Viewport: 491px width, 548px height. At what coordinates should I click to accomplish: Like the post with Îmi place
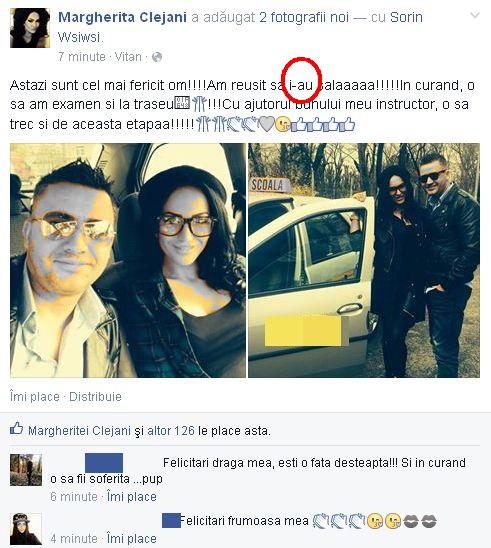coord(35,397)
